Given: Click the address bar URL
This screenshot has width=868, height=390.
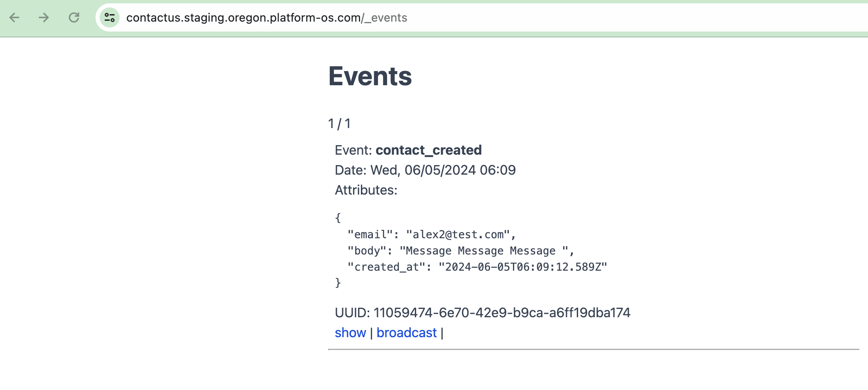Looking at the screenshot, I should point(266,17).
